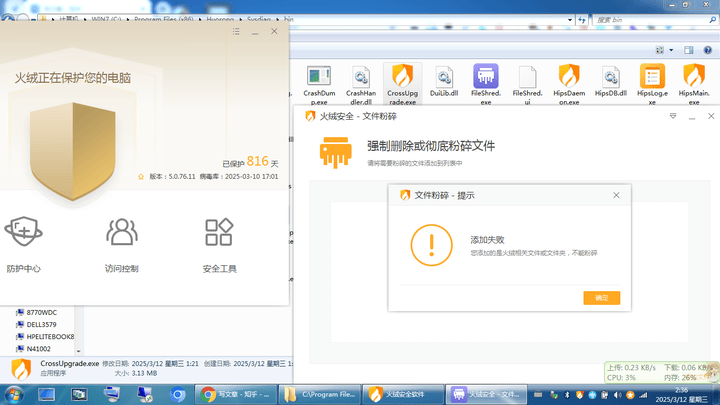Click the 添加失败 message heading
720x405 pixels.
pyautogui.click(x=487, y=240)
